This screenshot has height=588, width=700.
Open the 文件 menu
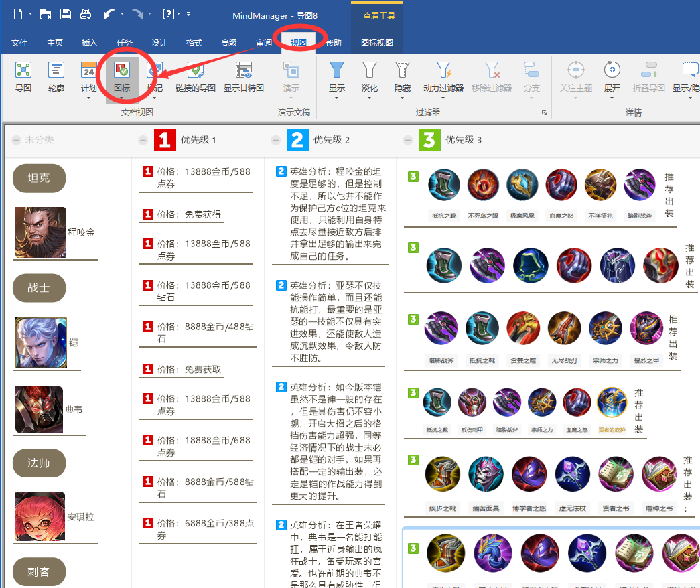click(19, 42)
